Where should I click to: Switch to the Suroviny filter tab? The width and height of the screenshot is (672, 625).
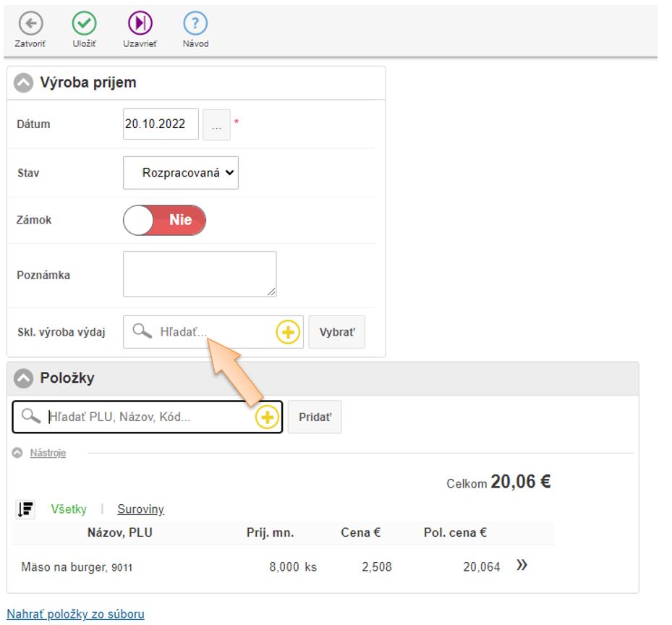click(140, 509)
